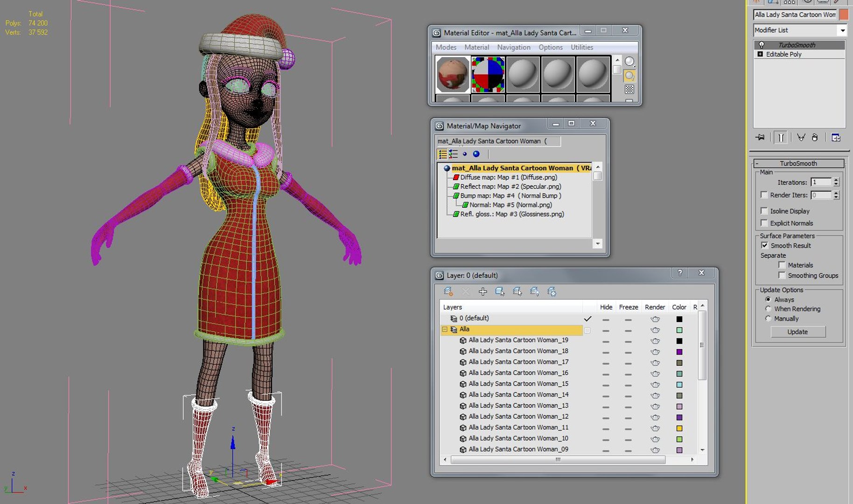Click the Update button

coord(798,332)
